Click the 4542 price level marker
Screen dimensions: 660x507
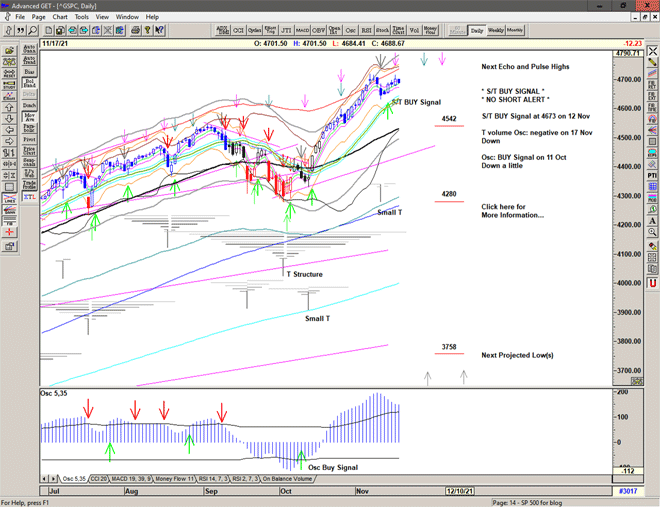(449, 119)
